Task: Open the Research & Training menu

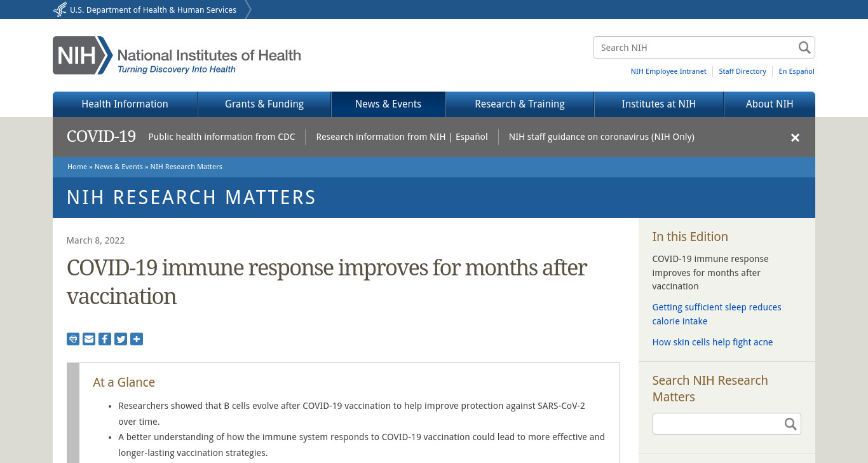Action: [520, 104]
